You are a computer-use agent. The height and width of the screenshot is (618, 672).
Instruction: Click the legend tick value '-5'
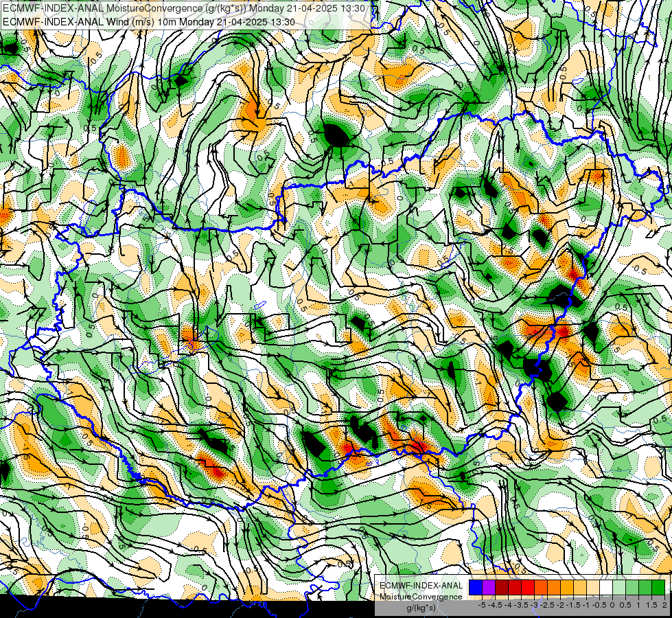[482, 605]
